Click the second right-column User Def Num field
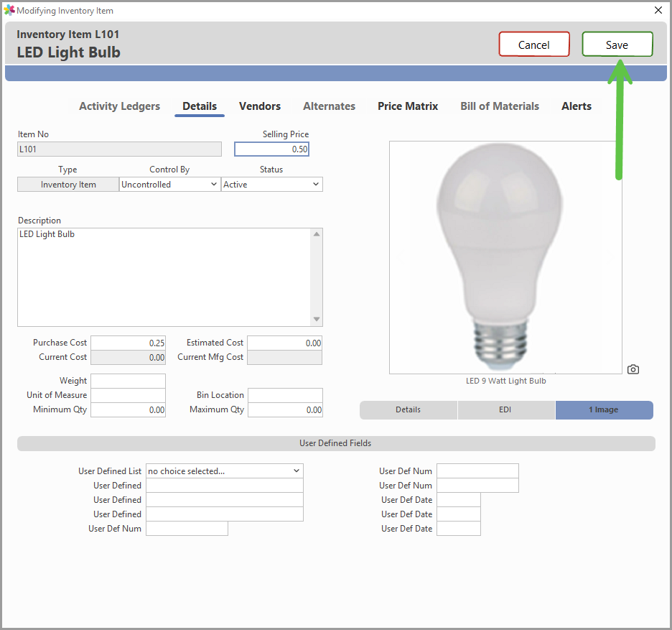 pyautogui.click(x=478, y=486)
